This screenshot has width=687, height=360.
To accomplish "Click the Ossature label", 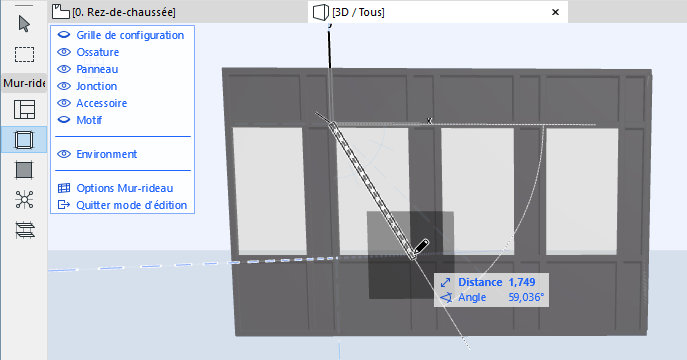I will [98, 52].
